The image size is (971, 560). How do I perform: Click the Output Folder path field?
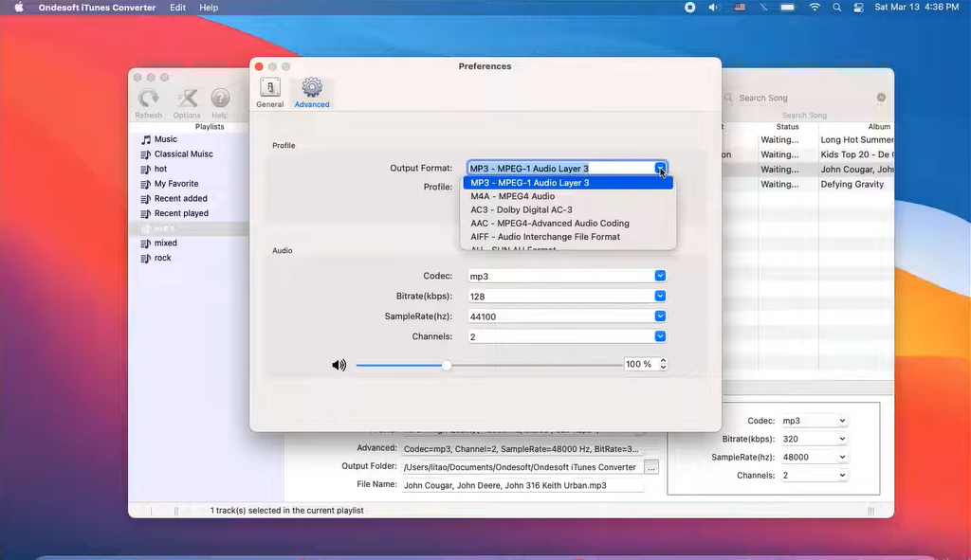pyautogui.click(x=522, y=467)
